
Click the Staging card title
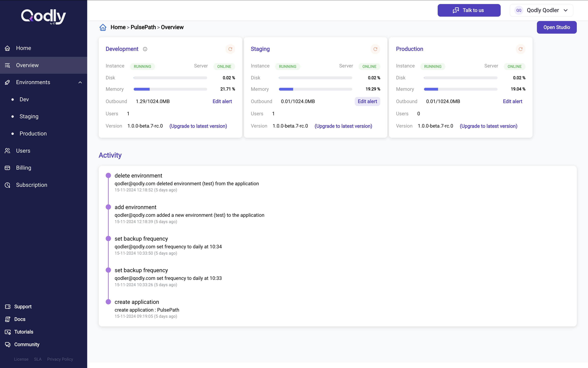point(260,49)
